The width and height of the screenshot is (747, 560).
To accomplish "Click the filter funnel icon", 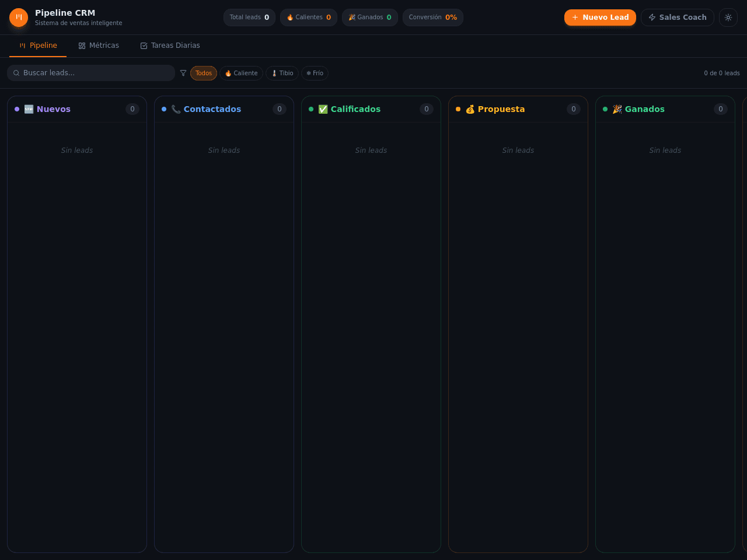I will point(183,73).
